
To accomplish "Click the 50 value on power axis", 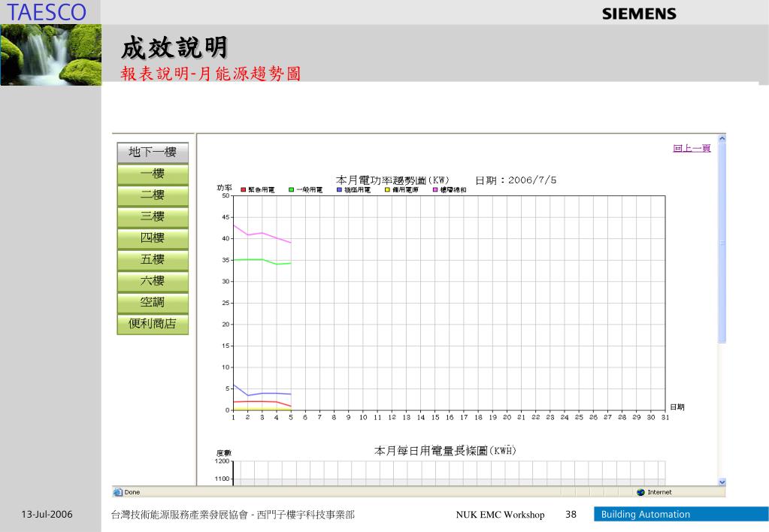I will pyautogui.click(x=226, y=195).
